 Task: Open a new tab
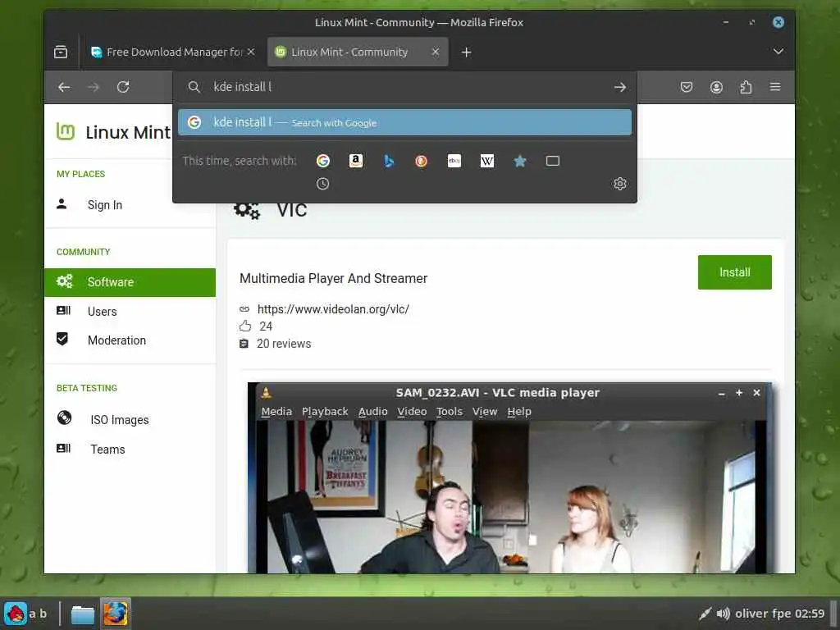[467, 52]
